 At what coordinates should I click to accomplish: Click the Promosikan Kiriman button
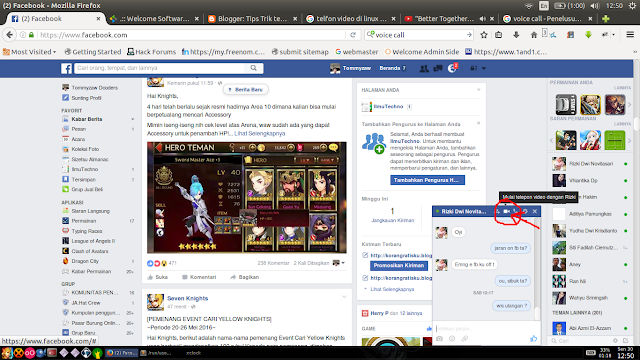click(x=399, y=265)
